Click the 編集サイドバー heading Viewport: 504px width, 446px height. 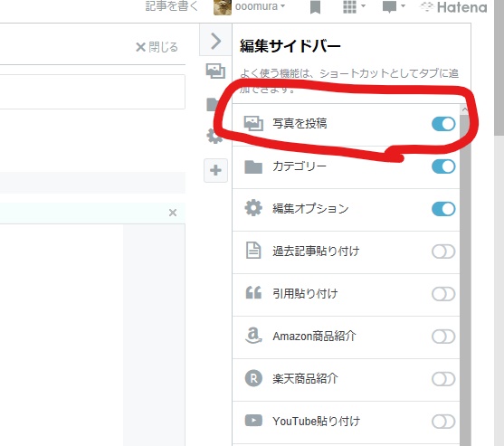point(290,45)
